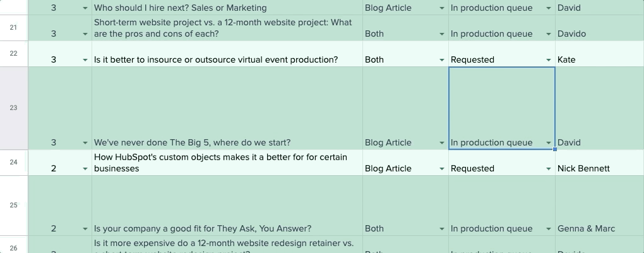This screenshot has width=644, height=253.
Task: Expand status dropdown for row 22 Requested
Action: pos(548,60)
